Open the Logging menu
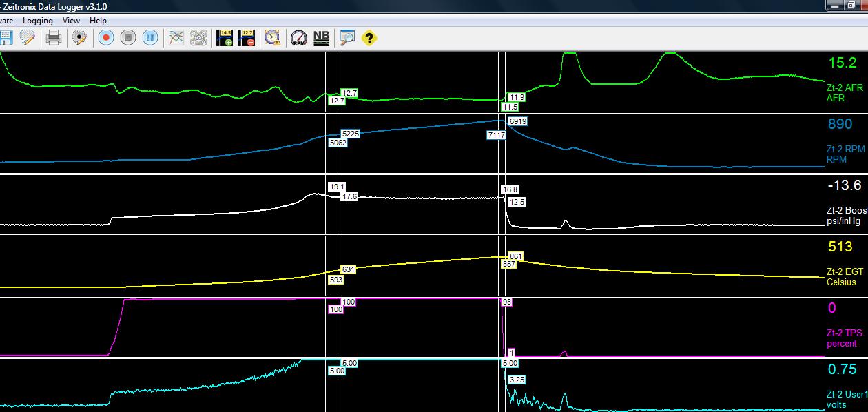 point(38,20)
